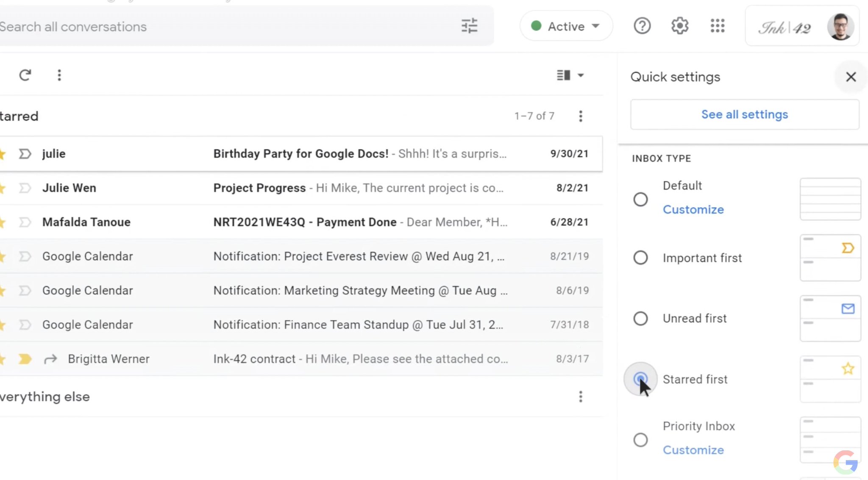Open the Support help icon
Viewport: 868px width, 480px height.
click(642, 26)
